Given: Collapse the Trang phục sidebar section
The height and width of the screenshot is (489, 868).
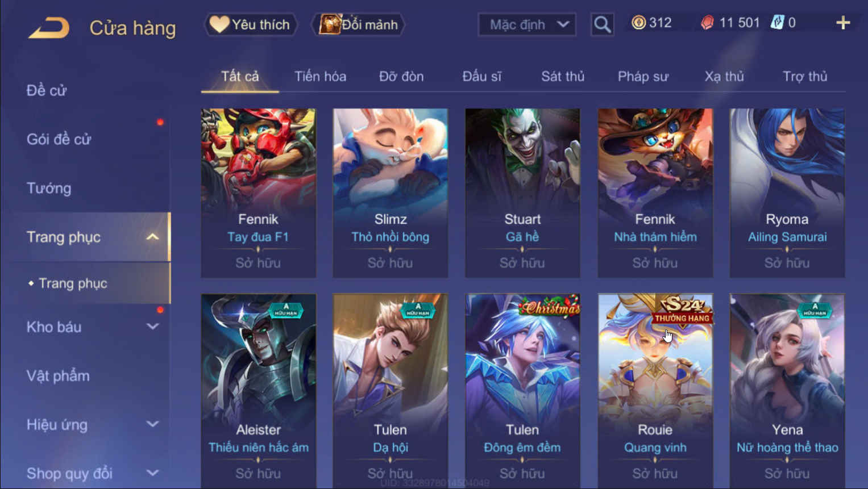Looking at the screenshot, I should [x=152, y=237].
